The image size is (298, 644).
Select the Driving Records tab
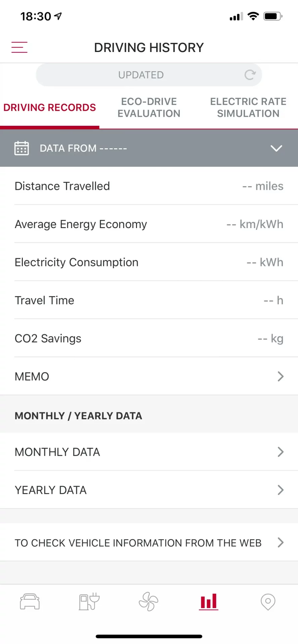click(50, 107)
